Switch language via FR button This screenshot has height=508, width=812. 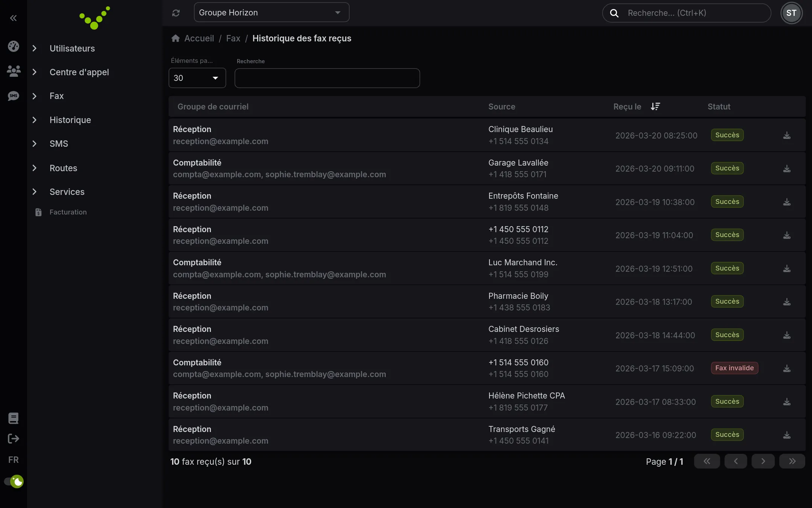coord(14,460)
